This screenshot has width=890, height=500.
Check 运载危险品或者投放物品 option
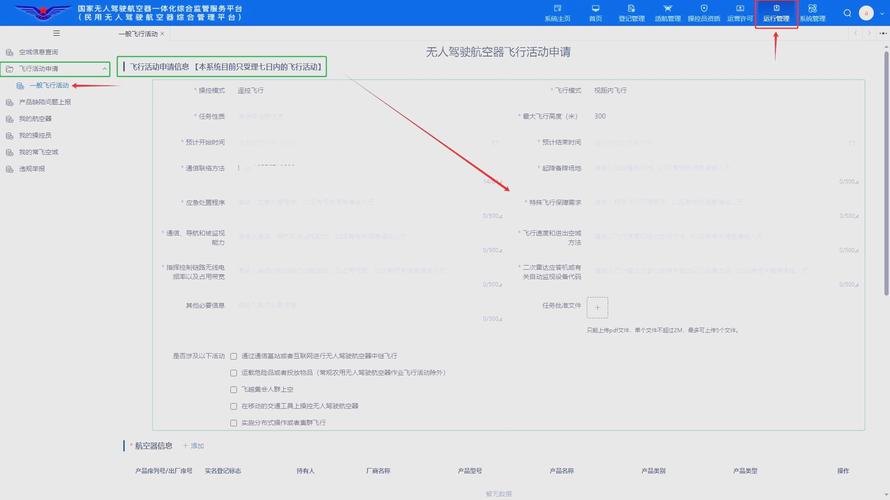pos(233,373)
